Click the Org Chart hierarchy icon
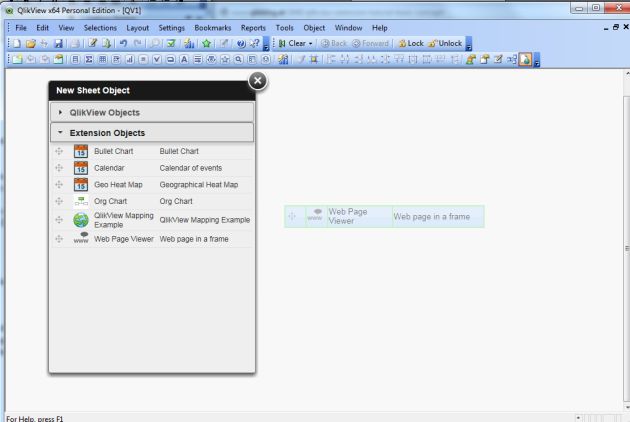The width and height of the screenshot is (630, 422). coord(81,201)
